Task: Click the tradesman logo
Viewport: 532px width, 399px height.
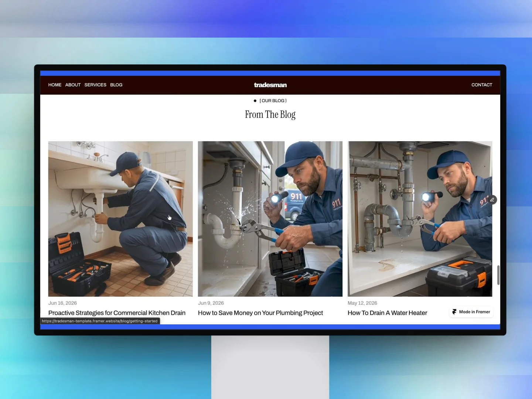Action: (x=270, y=85)
